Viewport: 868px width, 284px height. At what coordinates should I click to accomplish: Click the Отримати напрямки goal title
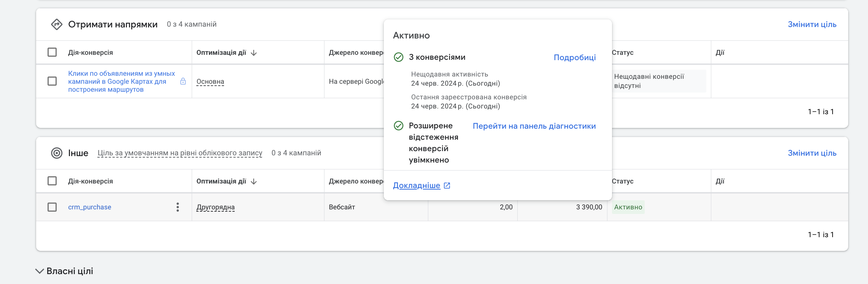coord(113,24)
